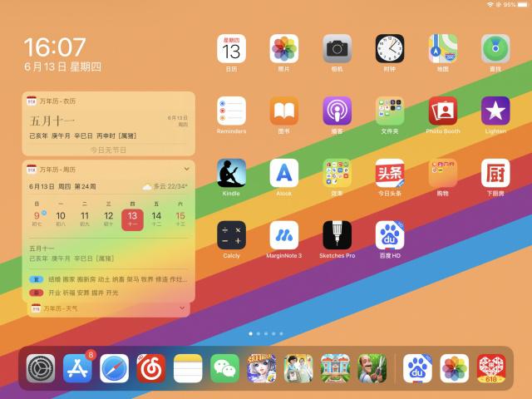Launch Photo Booth
Screen dimensions: 532x399
point(443,111)
